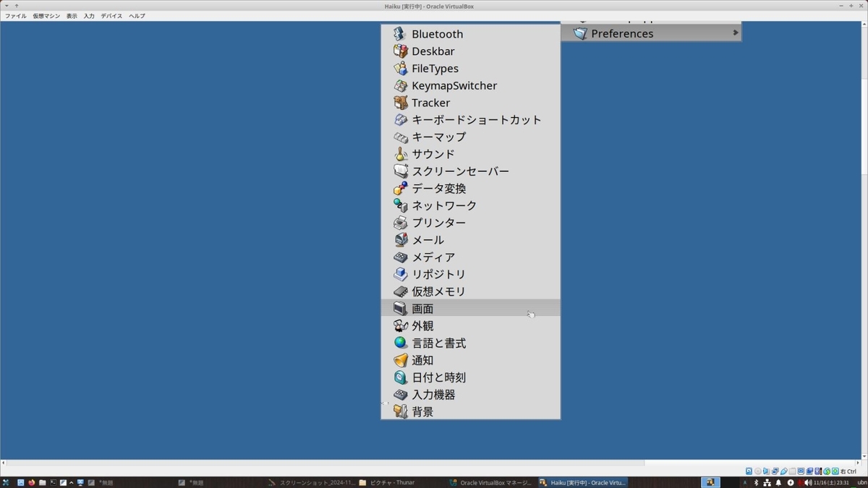This screenshot has width=868, height=488.
Task: Open メール preferences
Action: click(x=470, y=240)
